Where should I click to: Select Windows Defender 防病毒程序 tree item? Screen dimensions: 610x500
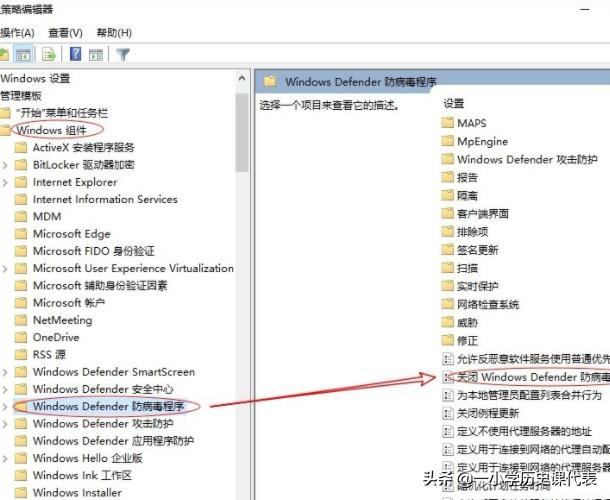[108, 407]
